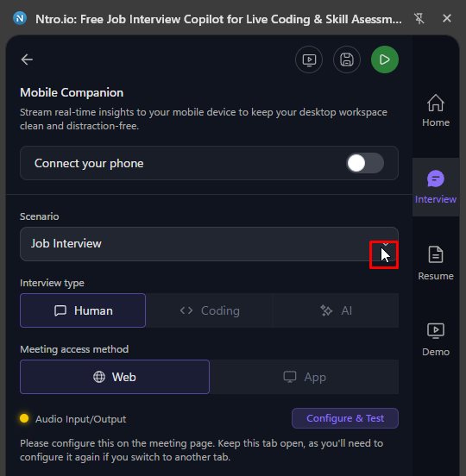Click the save floppy disk icon

[347, 60]
